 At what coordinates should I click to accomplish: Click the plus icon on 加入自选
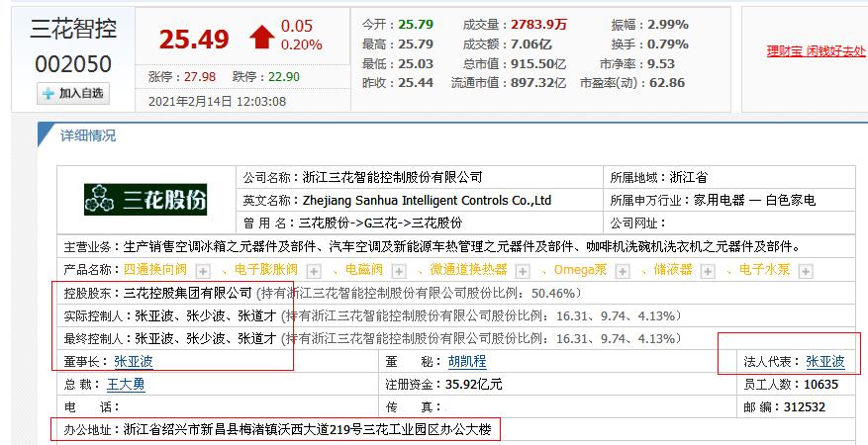(x=48, y=93)
